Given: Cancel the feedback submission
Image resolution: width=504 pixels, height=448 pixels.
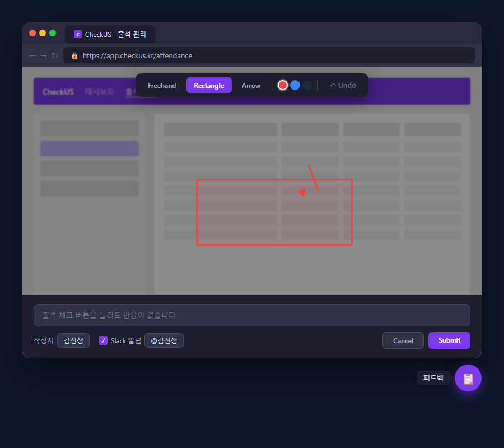Looking at the screenshot, I should [403, 340].
